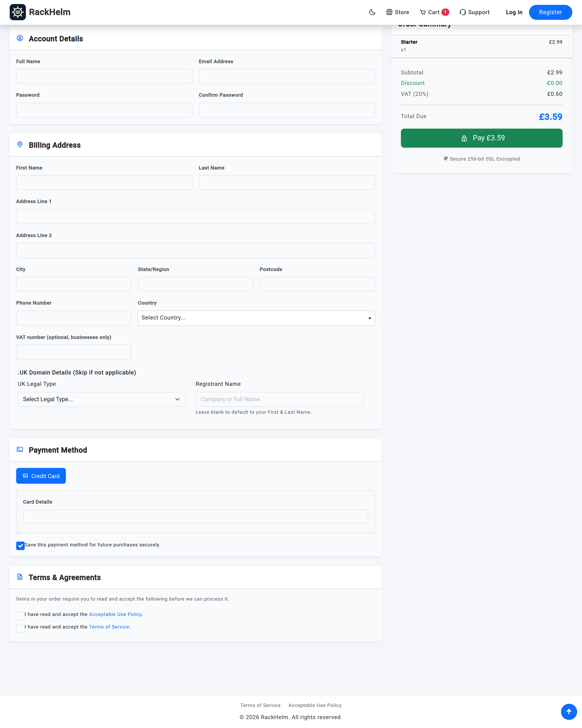Viewport: 582px width, 728px height.
Task: Click the Pay £3.59 button
Action: coord(481,138)
